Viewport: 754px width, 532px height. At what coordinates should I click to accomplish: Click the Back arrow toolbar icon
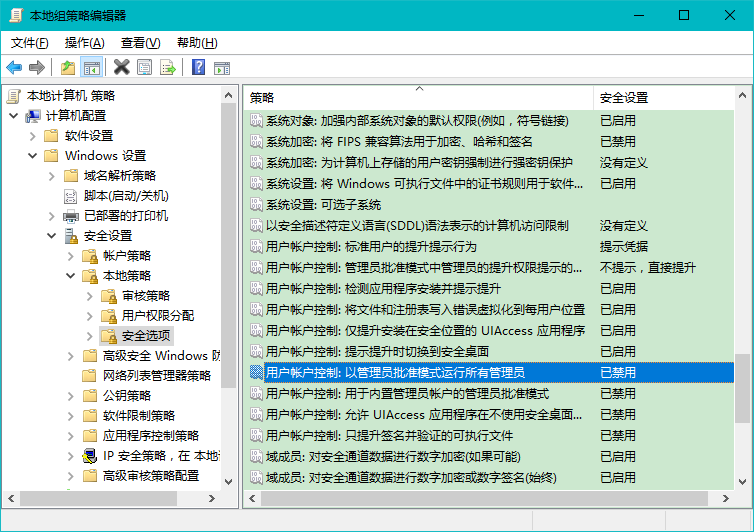[x=14, y=67]
